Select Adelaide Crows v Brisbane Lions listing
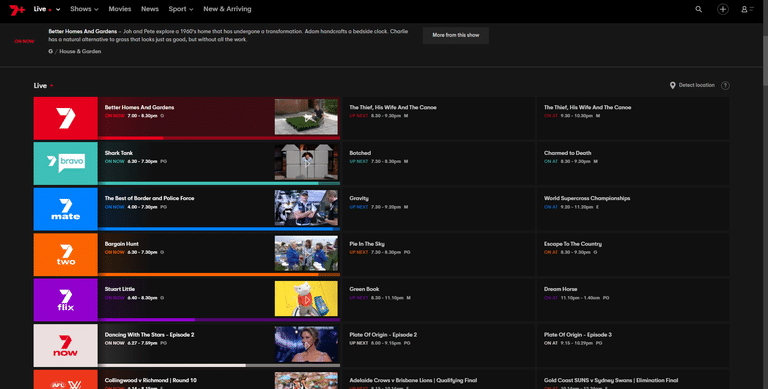The height and width of the screenshot is (389, 768). [438, 380]
